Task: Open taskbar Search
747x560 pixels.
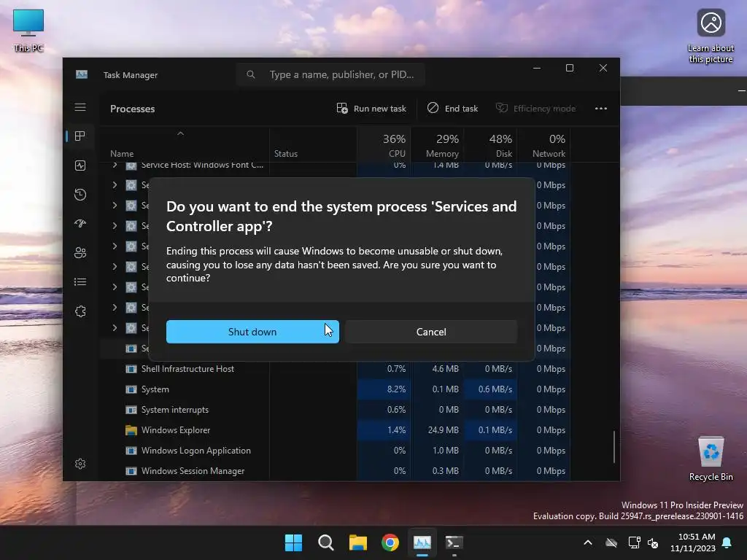Action: 326,542
